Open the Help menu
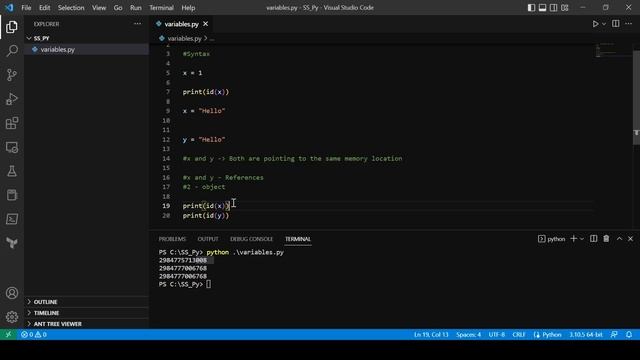Viewport: 640px width, 360px height. coord(188,8)
